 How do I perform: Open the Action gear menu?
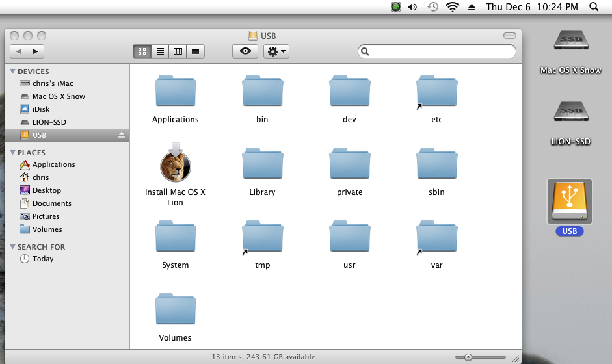(276, 51)
